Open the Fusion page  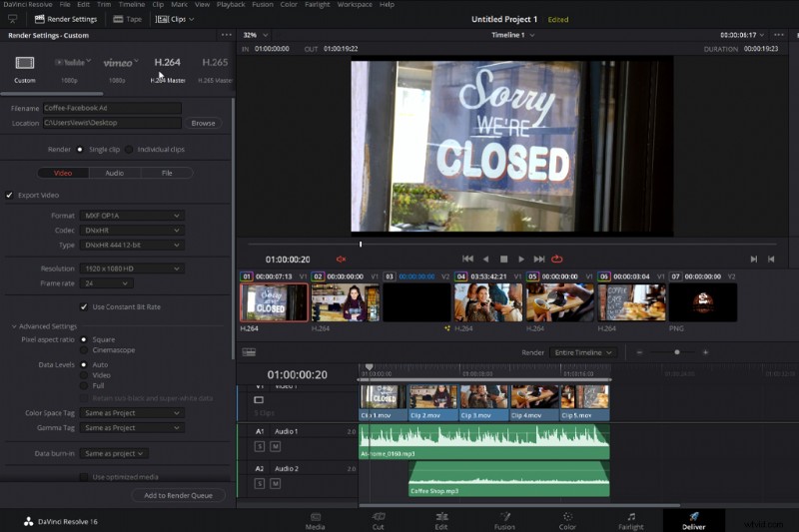tap(504, 521)
